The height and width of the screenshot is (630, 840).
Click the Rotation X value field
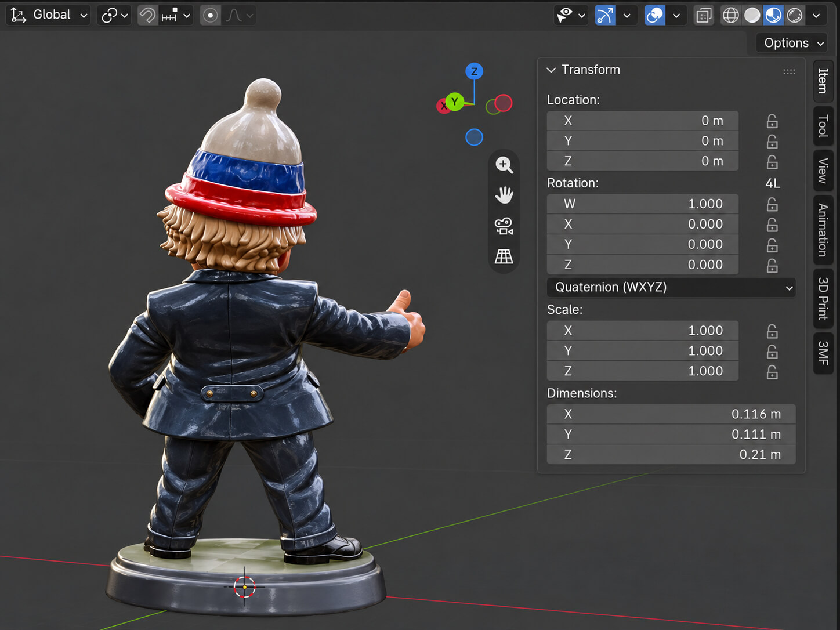tap(643, 225)
